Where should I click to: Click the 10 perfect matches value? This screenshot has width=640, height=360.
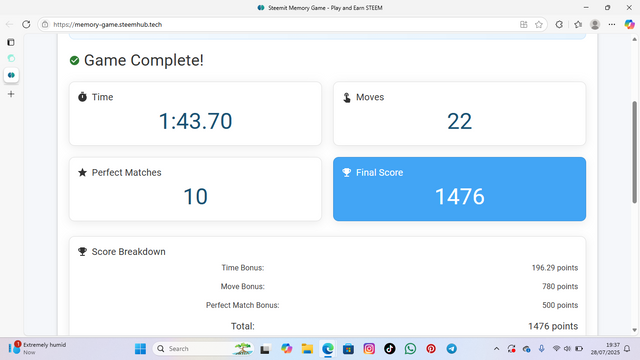(196, 196)
